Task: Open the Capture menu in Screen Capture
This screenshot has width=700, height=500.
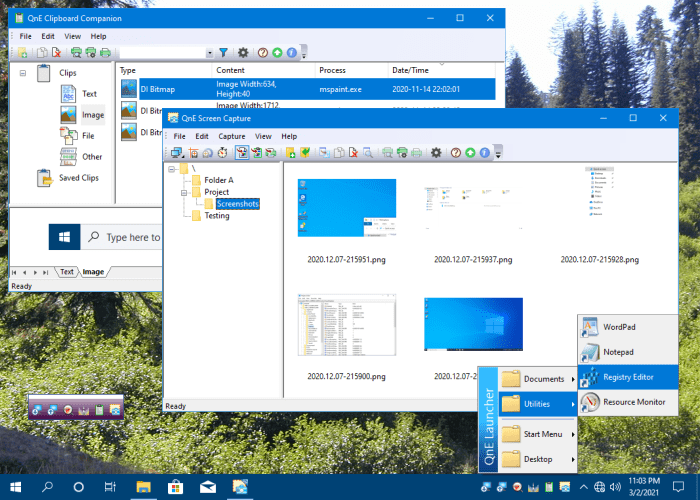Action: (x=232, y=136)
